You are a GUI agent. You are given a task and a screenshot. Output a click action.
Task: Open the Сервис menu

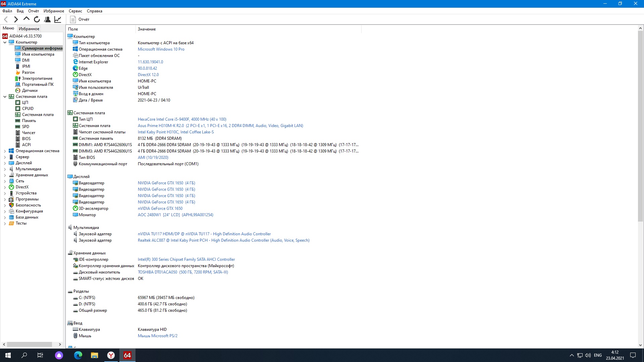(x=75, y=11)
